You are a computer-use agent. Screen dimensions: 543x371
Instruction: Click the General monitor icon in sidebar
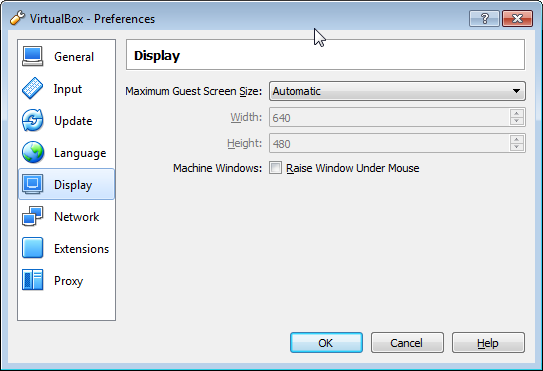(x=33, y=56)
